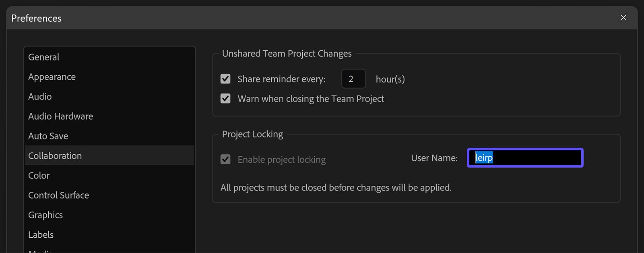Toggle the Enable project locking checkbox

click(225, 159)
